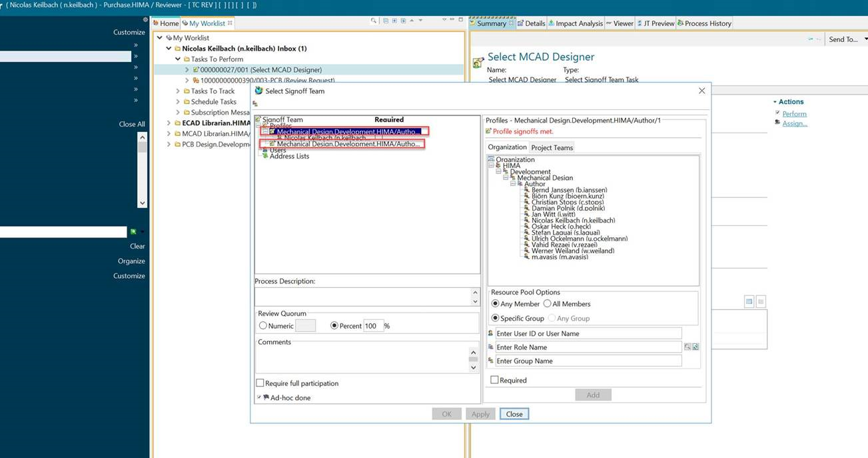This screenshot has width=868, height=458.
Task: Click the search icon beside Enter Role Name
Action: [687, 347]
